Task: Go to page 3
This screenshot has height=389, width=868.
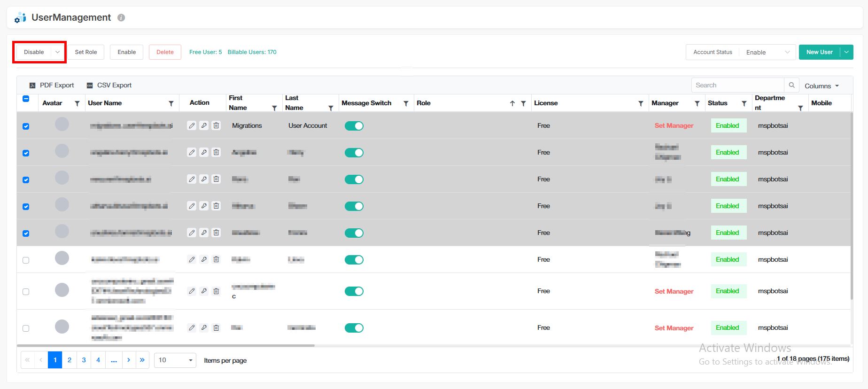Action: (x=84, y=360)
